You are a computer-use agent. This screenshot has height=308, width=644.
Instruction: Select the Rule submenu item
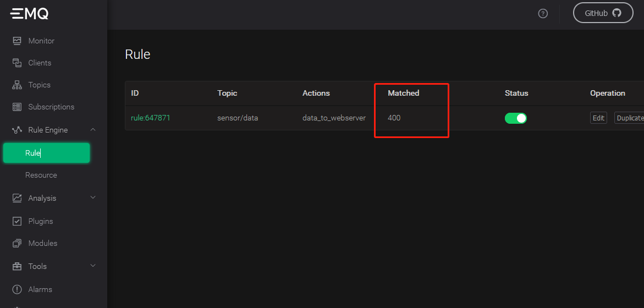tap(46, 153)
